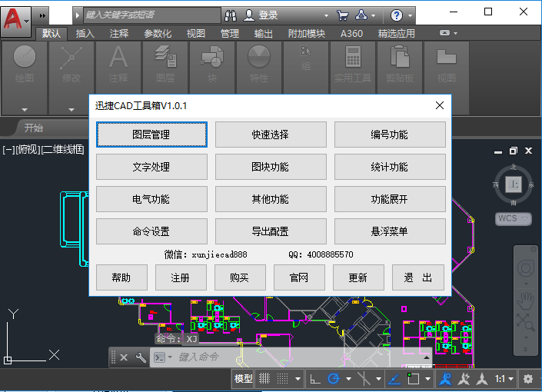The height and width of the screenshot is (392, 542).
Task: Toggle ortho mode in status bar
Action: [x=315, y=379]
